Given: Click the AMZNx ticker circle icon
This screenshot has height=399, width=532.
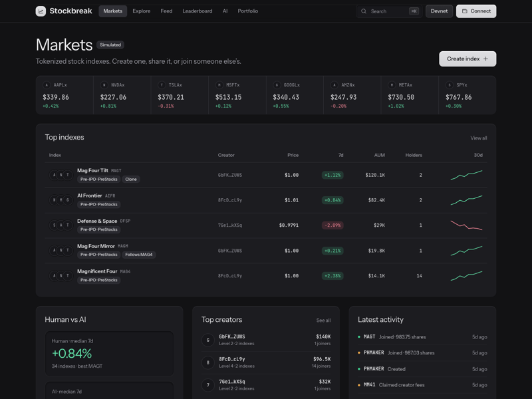Looking at the screenshot, I should coord(334,85).
